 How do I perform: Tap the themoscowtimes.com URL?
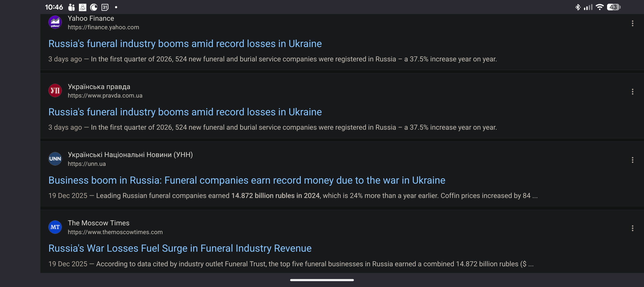pos(115,232)
